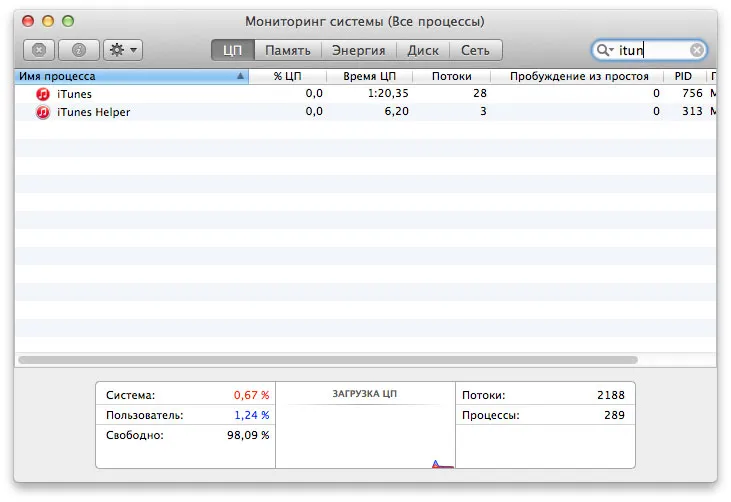The image size is (731, 502).
Task: Switch to the Сеть tab
Action: click(476, 50)
